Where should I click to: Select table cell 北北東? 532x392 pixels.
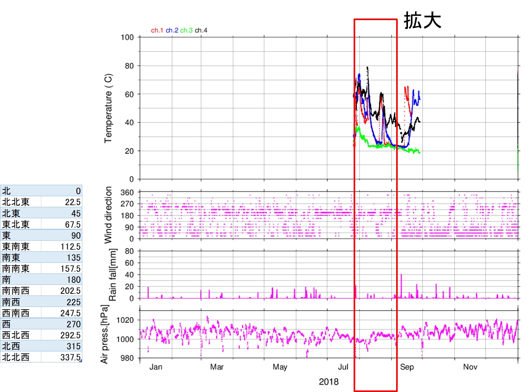point(21,202)
